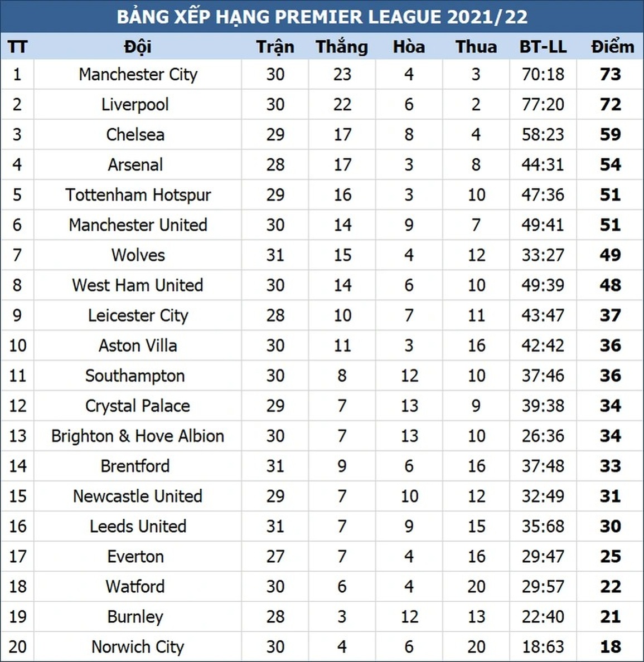Click the Norwich City team name
The image size is (644, 662).
138,646
